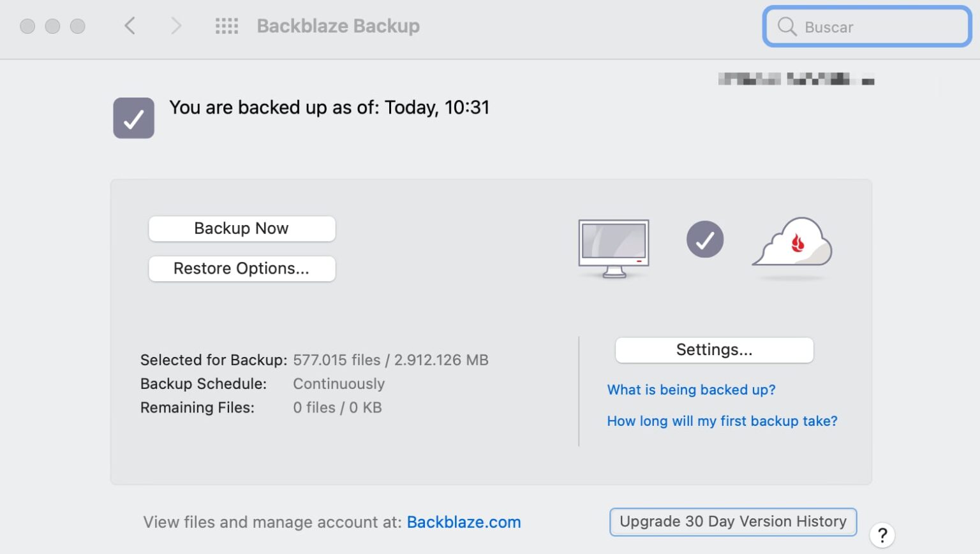Open What is being backed up link

691,390
